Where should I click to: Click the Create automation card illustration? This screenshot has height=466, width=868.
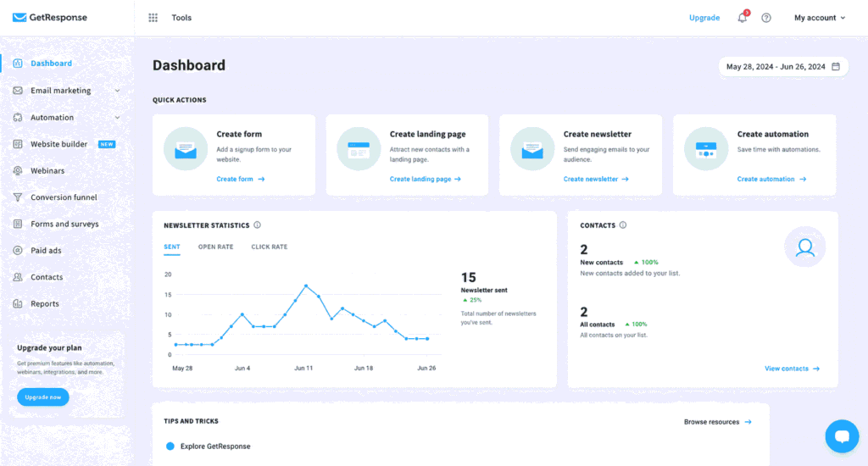point(706,149)
